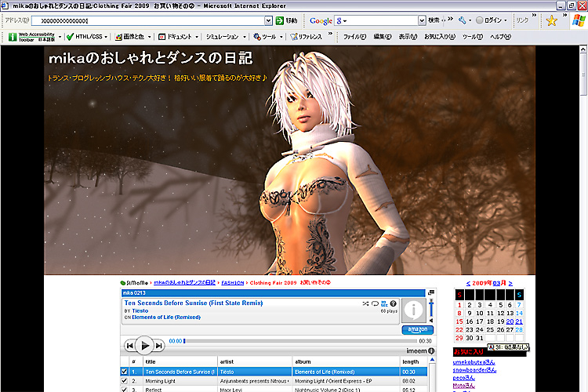The image size is (588, 392).
Task: Open the address bar dropdown arrow
Action: click(268, 20)
